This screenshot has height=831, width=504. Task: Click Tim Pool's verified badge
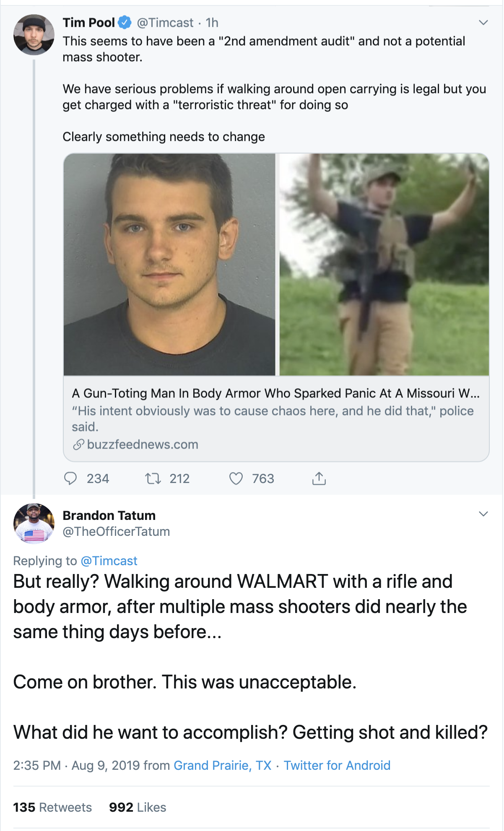point(125,23)
